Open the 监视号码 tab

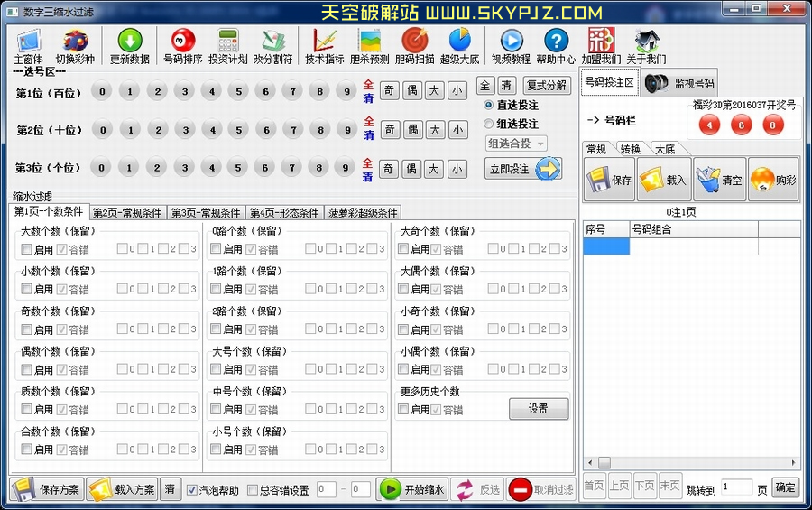[x=681, y=83]
